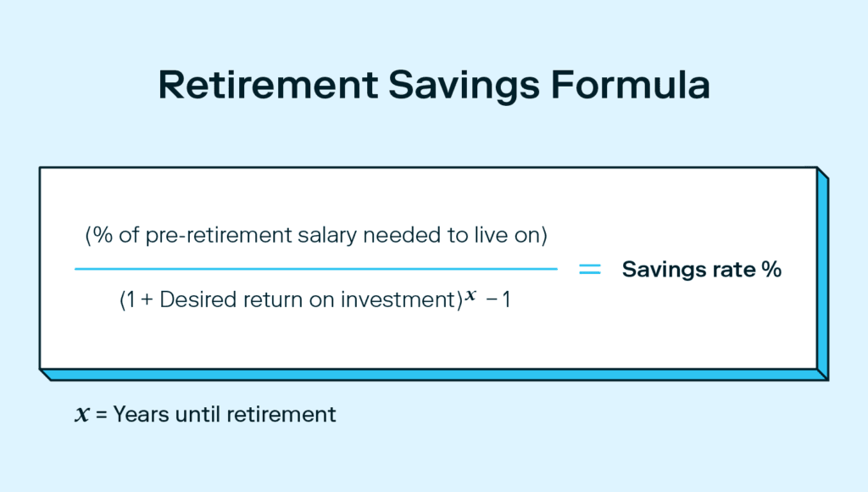
Task: Click the blue equals sign
Action: tap(589, 269)
